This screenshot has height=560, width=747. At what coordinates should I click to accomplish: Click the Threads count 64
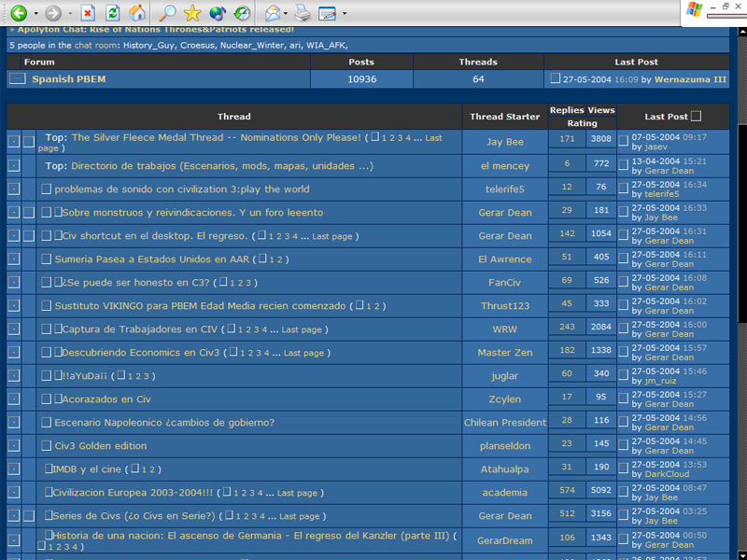[x=478, y=79]
